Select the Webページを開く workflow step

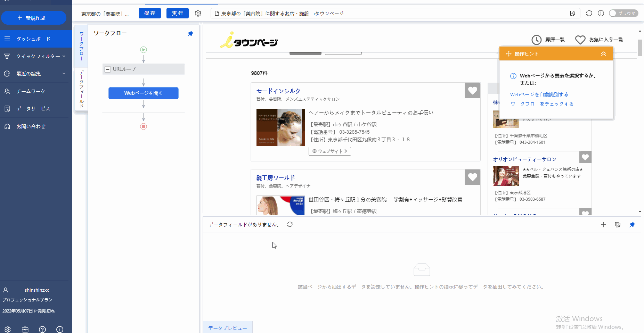144,93
